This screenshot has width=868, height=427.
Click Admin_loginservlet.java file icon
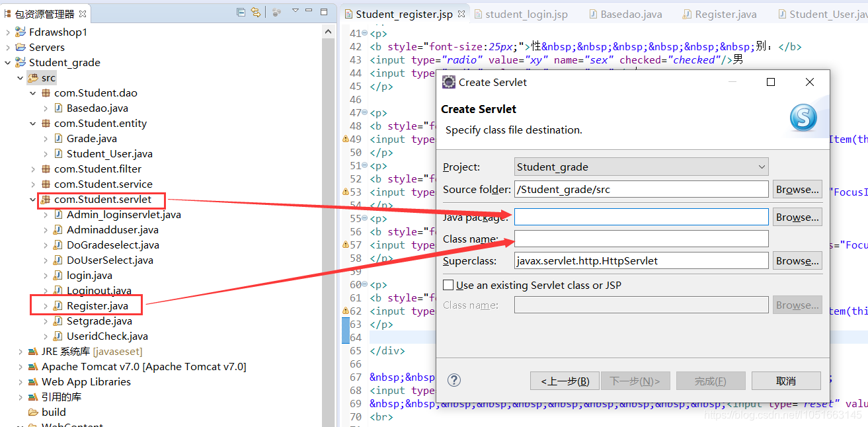pos(58,214)
